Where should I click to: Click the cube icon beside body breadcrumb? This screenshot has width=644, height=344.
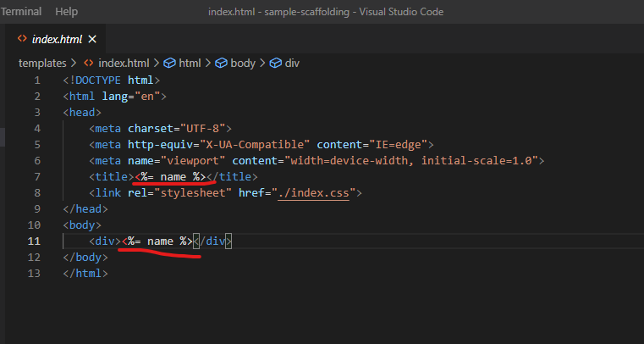[222, 64]
